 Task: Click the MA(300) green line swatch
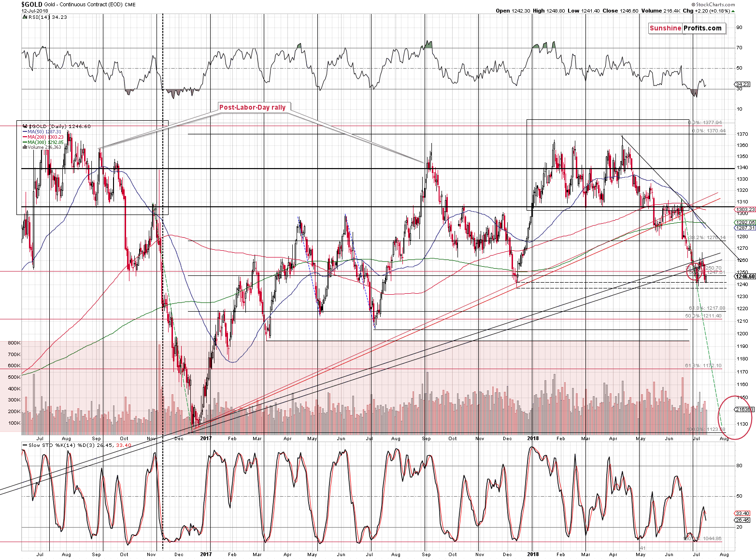(25, 142)
